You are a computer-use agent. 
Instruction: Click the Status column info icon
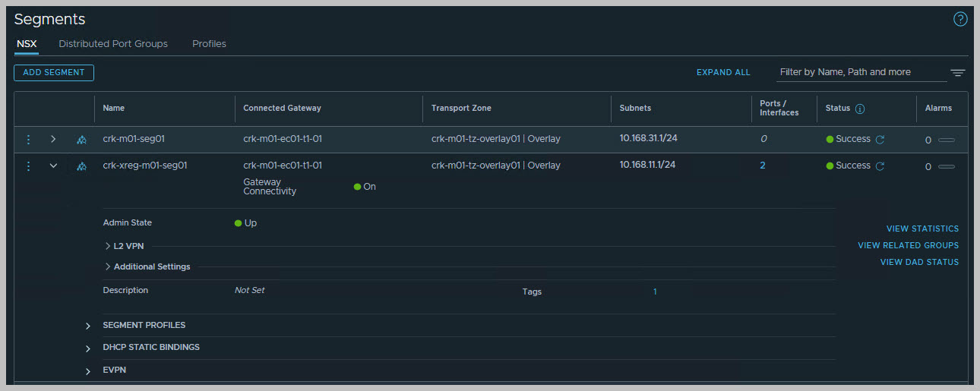click(x=860, y=109)
